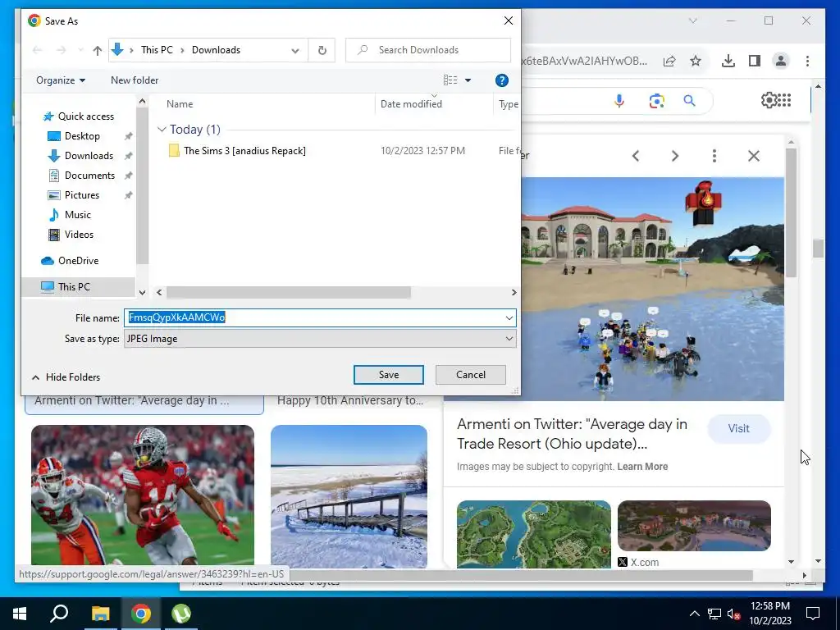The image size is (840, 630).
Task: Select Music in navigation pane
Action: 71,215
